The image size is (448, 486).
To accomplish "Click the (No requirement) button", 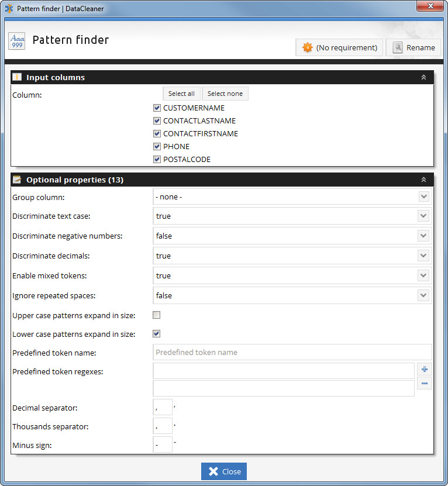I will 339,47.
